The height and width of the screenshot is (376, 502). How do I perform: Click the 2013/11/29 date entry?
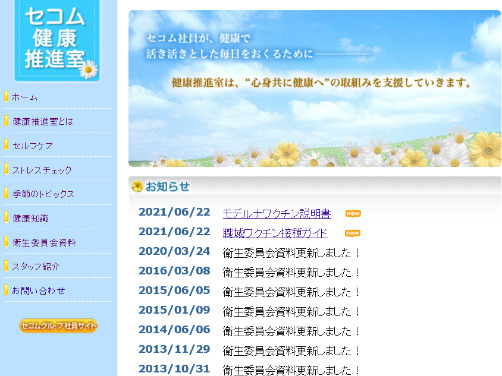174,349
